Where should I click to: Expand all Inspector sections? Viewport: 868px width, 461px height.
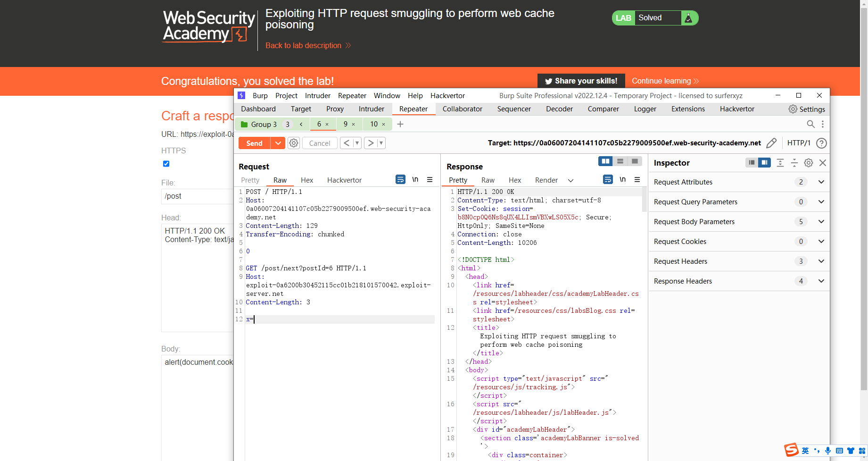780,163
